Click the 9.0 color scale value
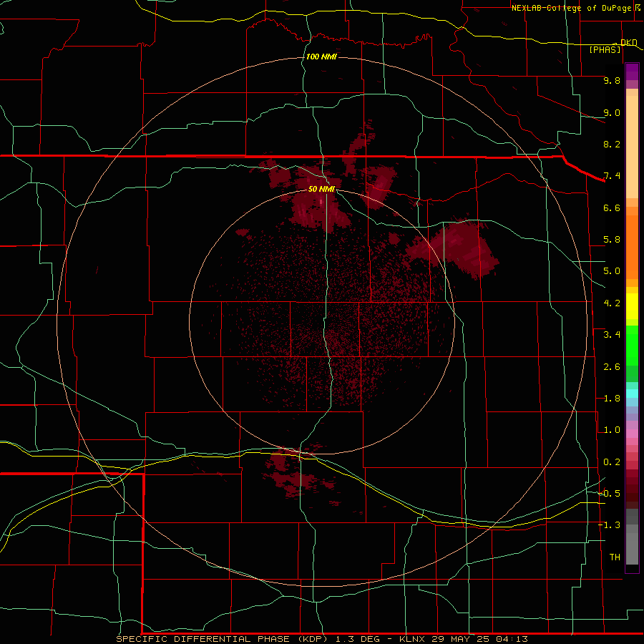Screen dimensions: 644x644 612,112
